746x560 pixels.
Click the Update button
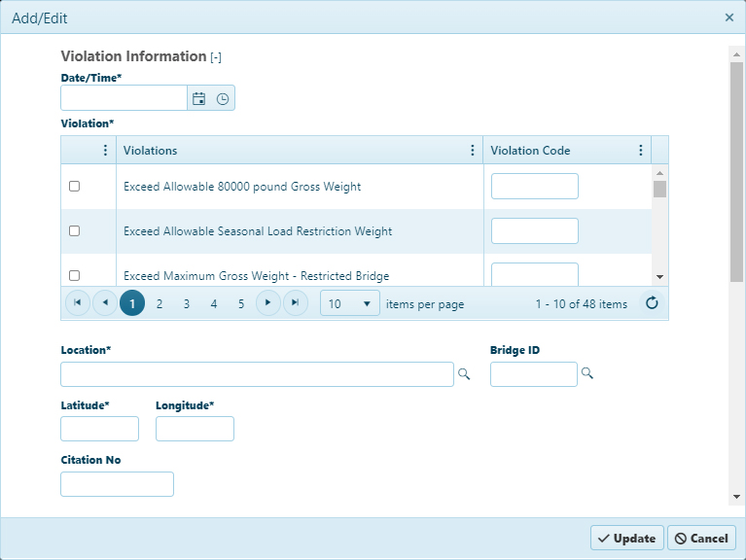tap(627, 539)
